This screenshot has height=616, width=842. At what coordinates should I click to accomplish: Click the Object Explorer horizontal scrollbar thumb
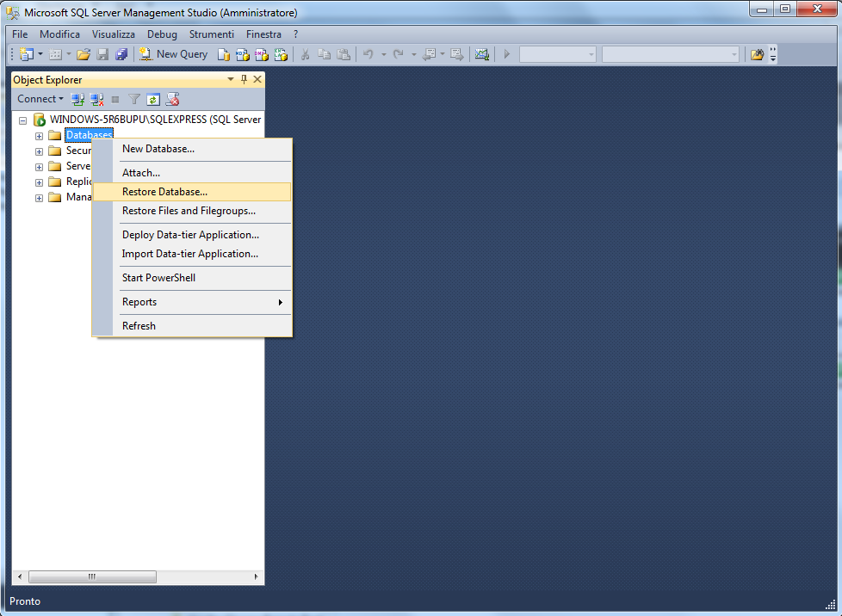tap(92, 576)
